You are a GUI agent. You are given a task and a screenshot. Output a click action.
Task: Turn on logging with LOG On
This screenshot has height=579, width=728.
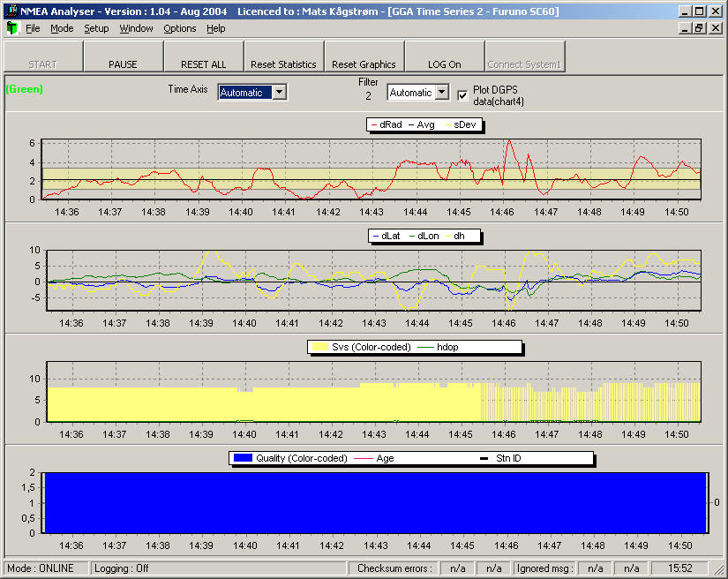click(444, 64)
